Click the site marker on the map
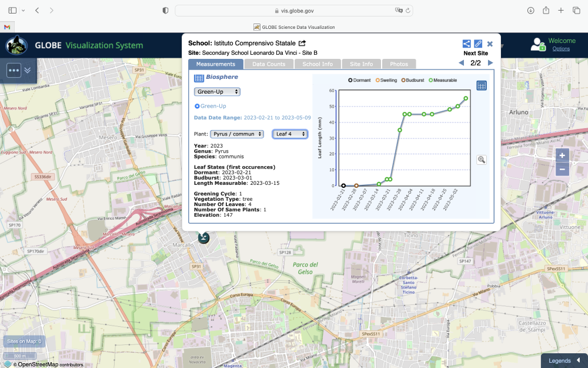Viewport: 588px width, 368px height. point(203,237)
